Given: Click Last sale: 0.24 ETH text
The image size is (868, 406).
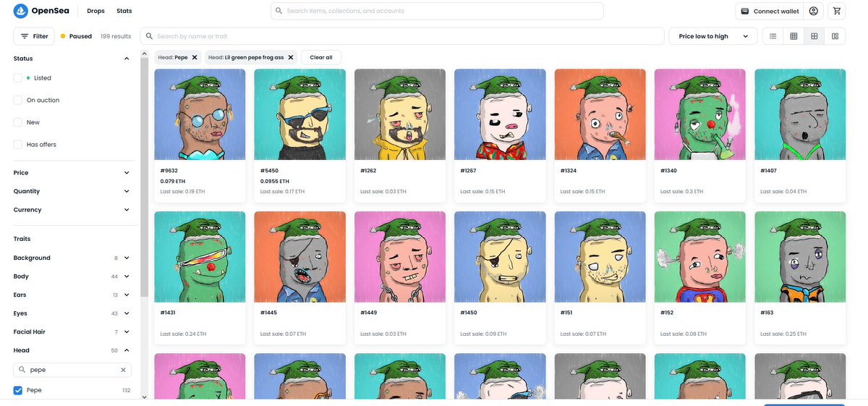Looking at the screenshot, I should coord(183,334).
